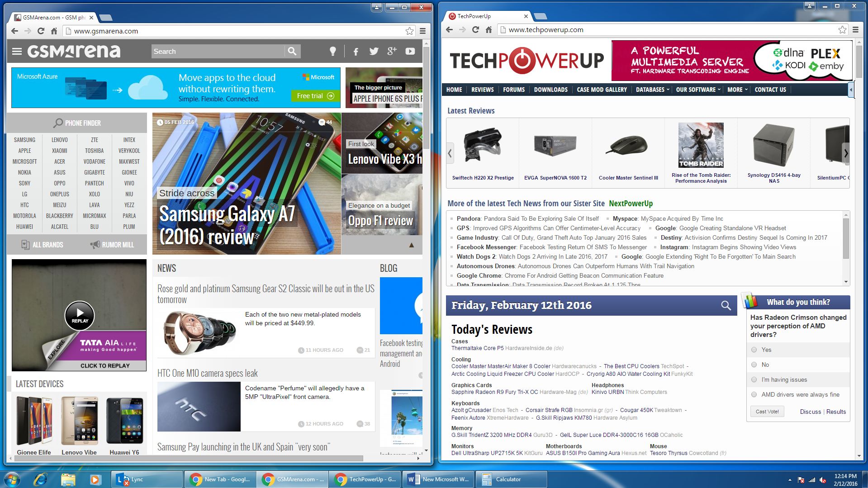Image resolution: width=868 pixels, height=488 pixels.
Task: Reload the TechPowerUp page
Action: (x=475, y=29)
